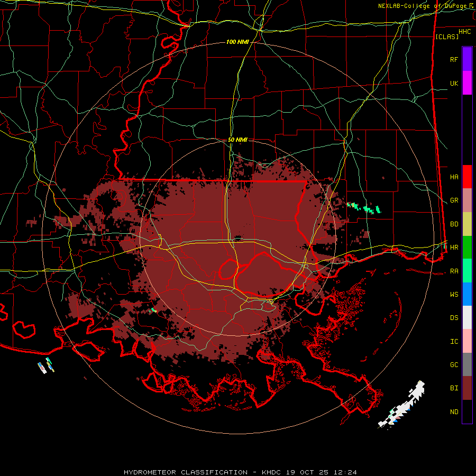The height and width of the screenshot is (476, 476).
Task: Click the small black radar site dot
Action: (x=237, y=239)
